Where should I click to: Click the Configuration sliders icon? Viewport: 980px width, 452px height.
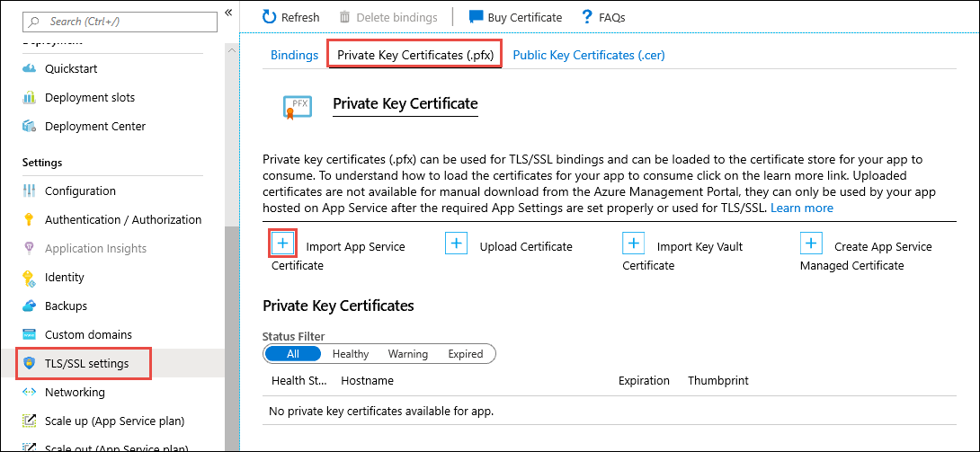30,191
